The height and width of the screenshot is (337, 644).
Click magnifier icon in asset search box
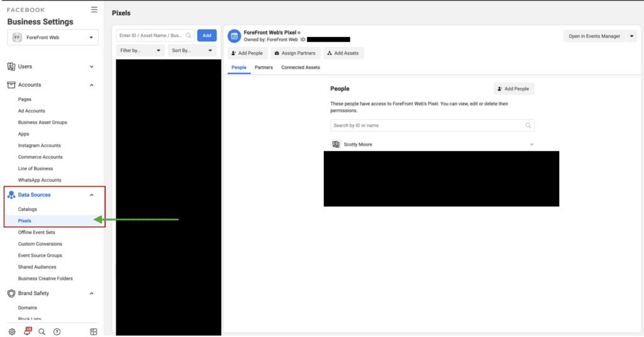[189, 36]
